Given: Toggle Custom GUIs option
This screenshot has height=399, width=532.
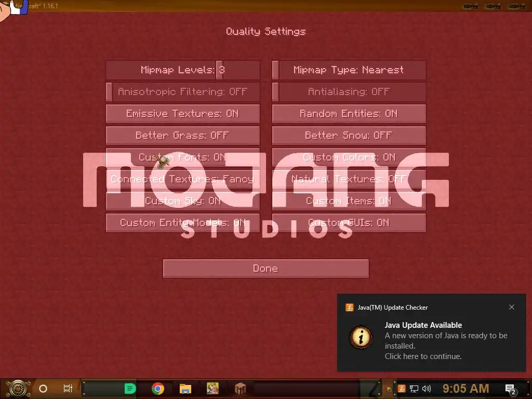Looking at the screenshot, I should [349, 222].
